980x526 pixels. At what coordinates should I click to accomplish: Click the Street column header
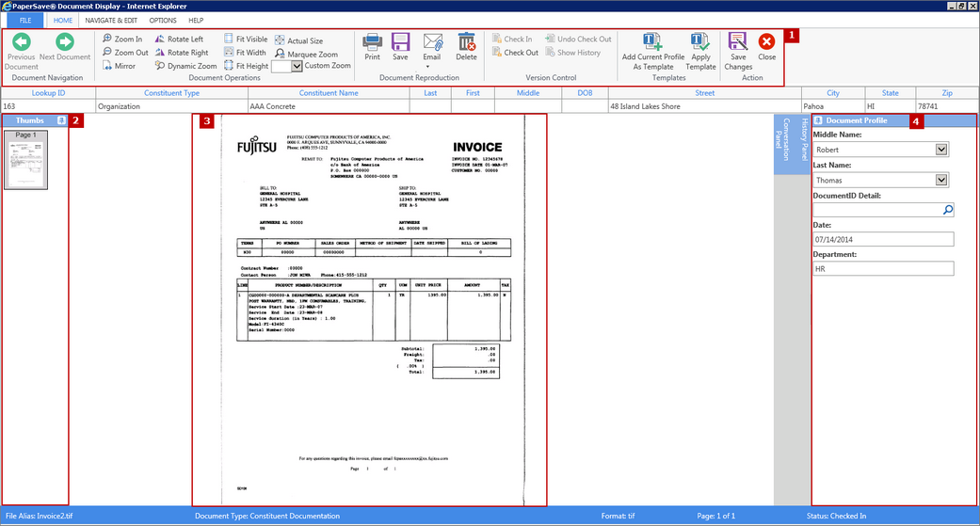coord(705,93)
